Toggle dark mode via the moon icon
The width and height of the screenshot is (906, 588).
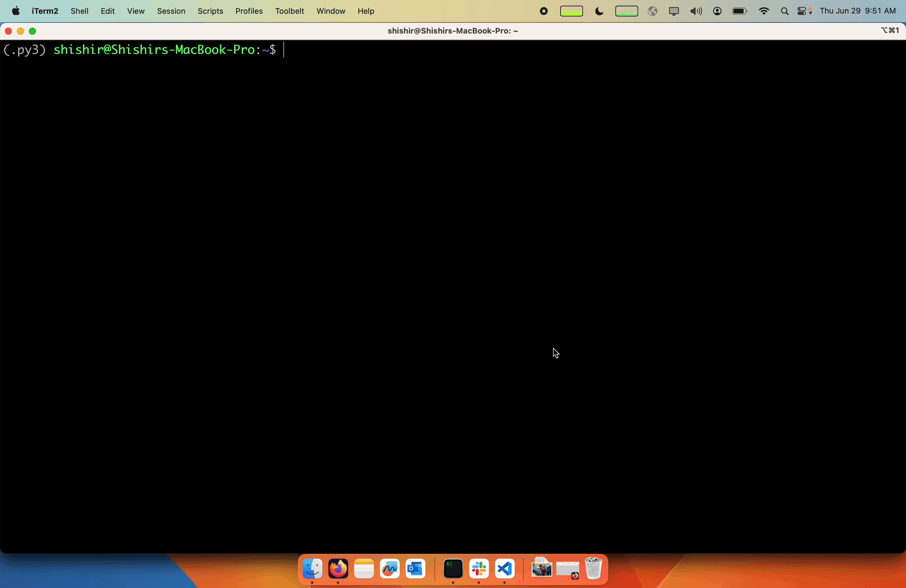point(599,11)
